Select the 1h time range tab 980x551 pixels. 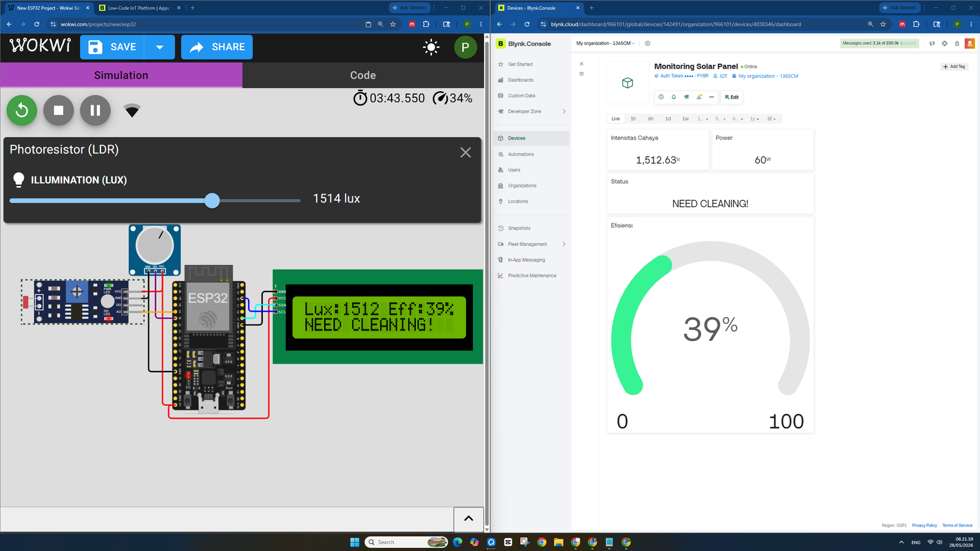coord(633,119)
